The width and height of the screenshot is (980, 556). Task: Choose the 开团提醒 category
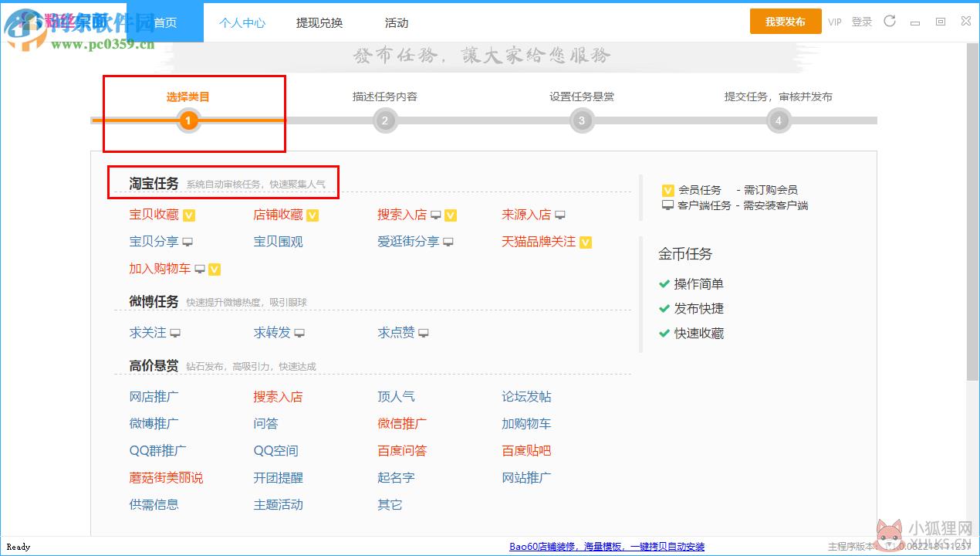coord(278,478)
